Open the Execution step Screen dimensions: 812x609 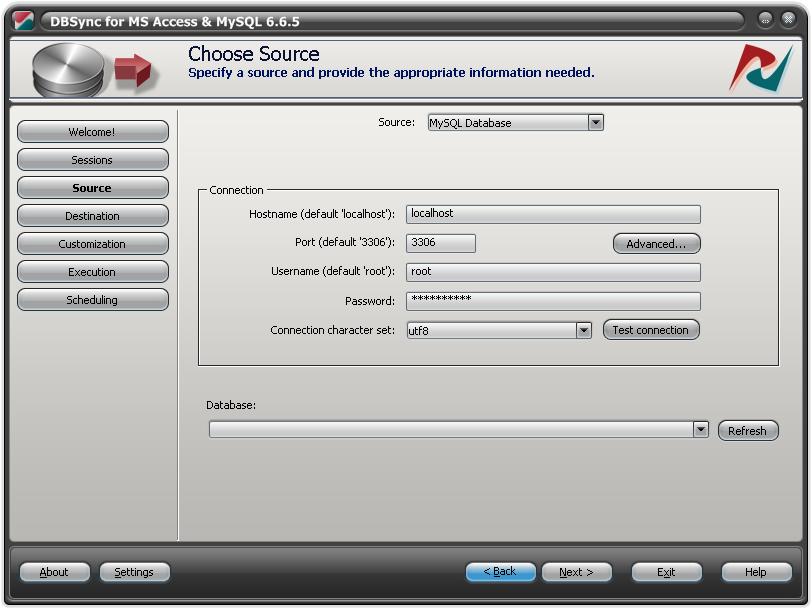(x=93, y=271)
